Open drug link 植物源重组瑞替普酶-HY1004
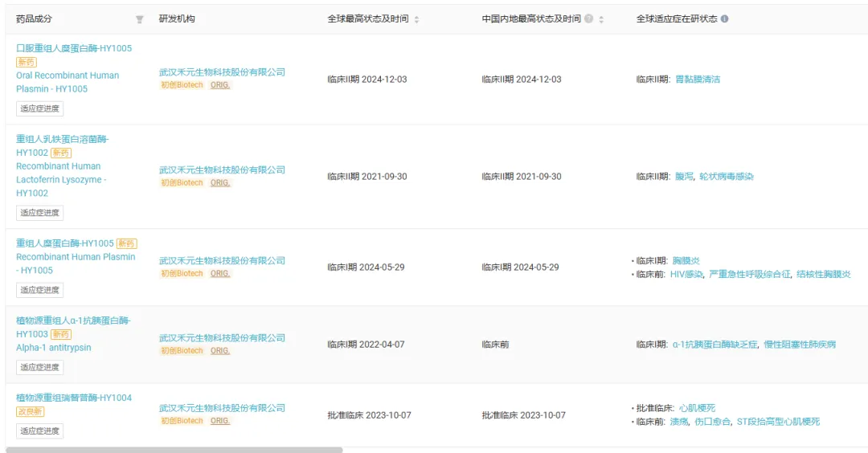Screen dimensions: 868x453 pyautogui.click(x=74, y=398)
